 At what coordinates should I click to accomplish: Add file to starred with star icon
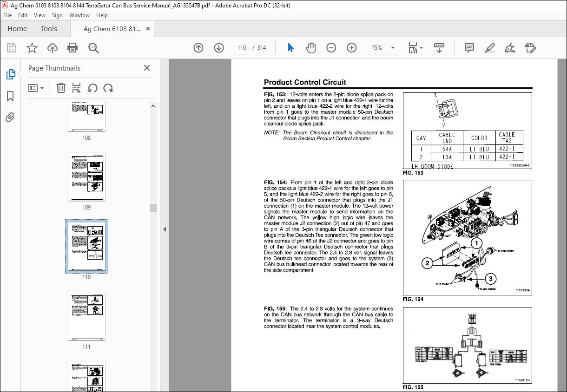[x=32, y=48]
